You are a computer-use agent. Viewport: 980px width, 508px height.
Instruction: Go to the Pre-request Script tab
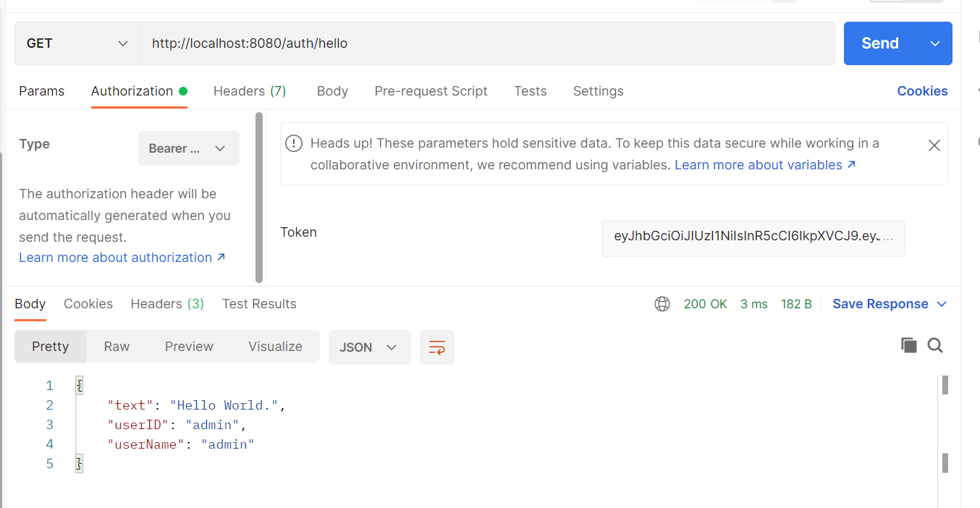coord(431,91)
